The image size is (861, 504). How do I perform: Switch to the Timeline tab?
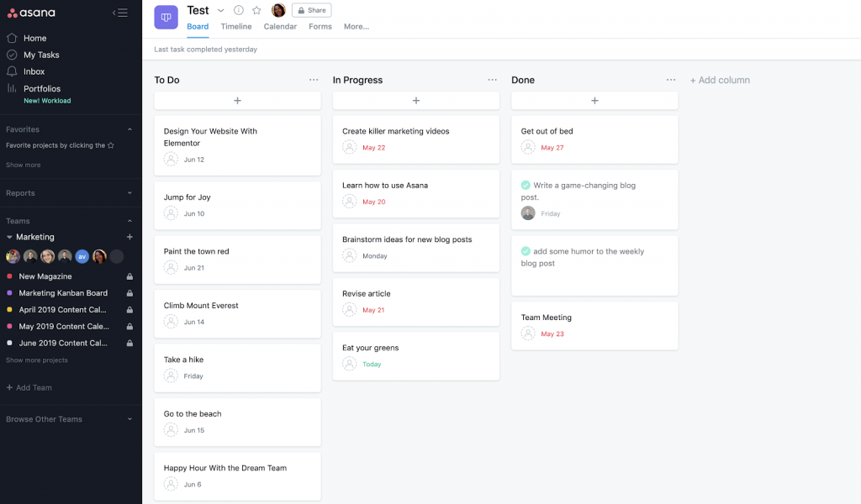coord(236,27)
